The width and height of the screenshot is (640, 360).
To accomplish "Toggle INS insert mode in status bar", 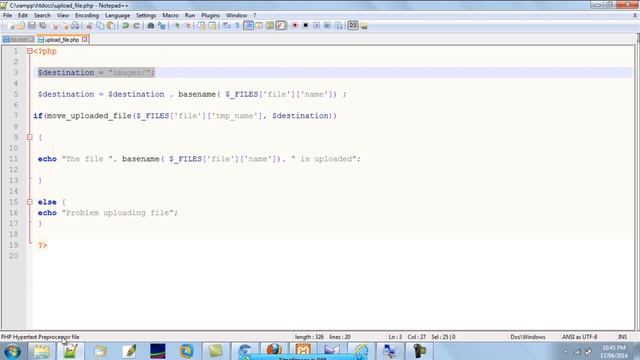I will tap(622, 337).
